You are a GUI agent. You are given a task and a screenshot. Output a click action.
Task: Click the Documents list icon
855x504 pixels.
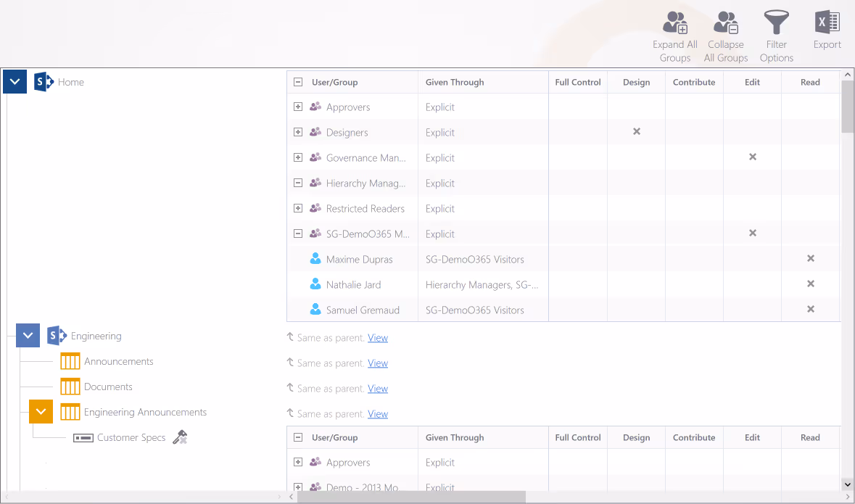tap(70, 387)
